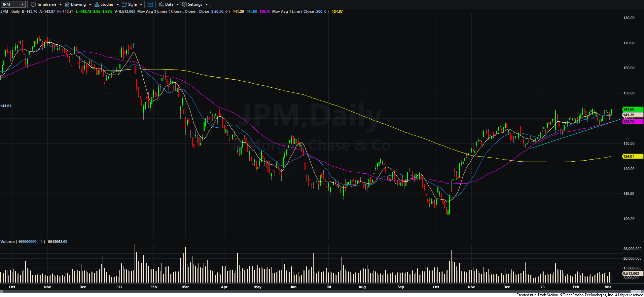This screenshot has width=644, height=297.
Task: Click the 9,513,063 volume tag
Action: point(632,273)
